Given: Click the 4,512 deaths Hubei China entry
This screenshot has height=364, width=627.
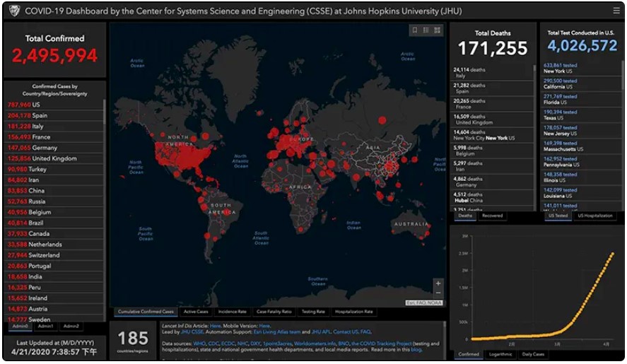Looking at the screenshot, I should [x=492, y=198].
